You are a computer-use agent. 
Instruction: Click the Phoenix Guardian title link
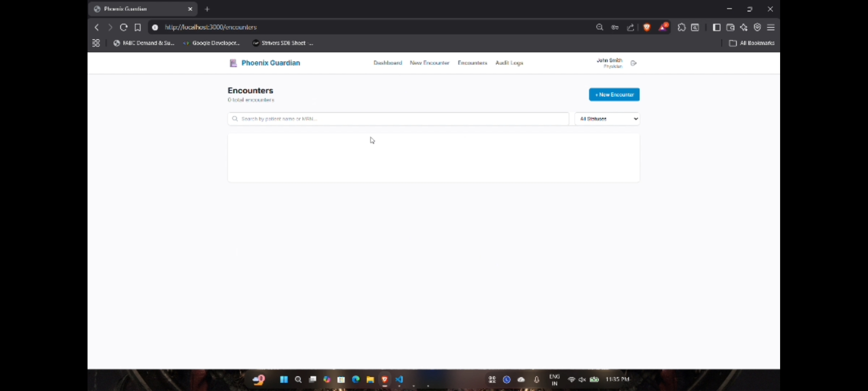pos(271,63)
